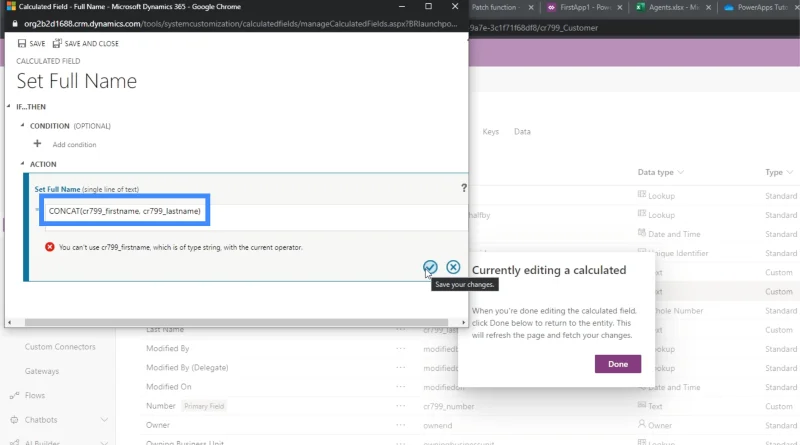800x445 pixels.
Task: Open the Modified By (Delegate) row ellipsis menu
Action: pyautogui.click(x=401, y=367)
